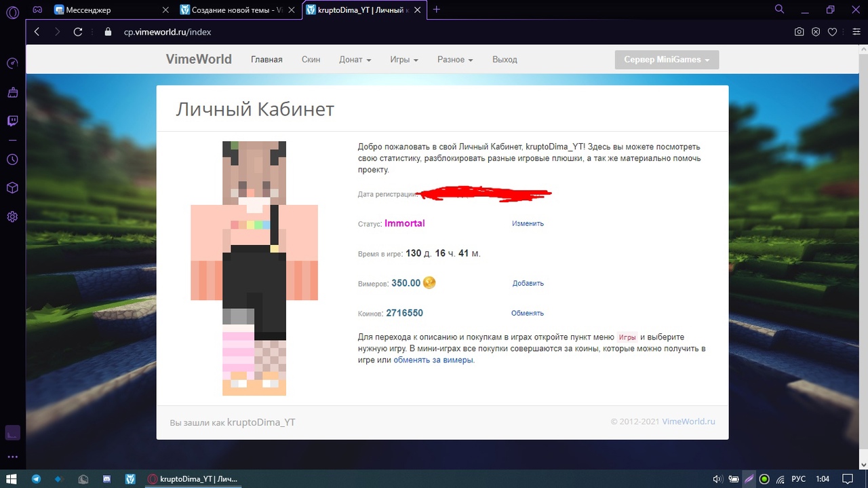Open the gray box taskbar app
The height and width of the screenshot is (488, 868).
point(83,478)
